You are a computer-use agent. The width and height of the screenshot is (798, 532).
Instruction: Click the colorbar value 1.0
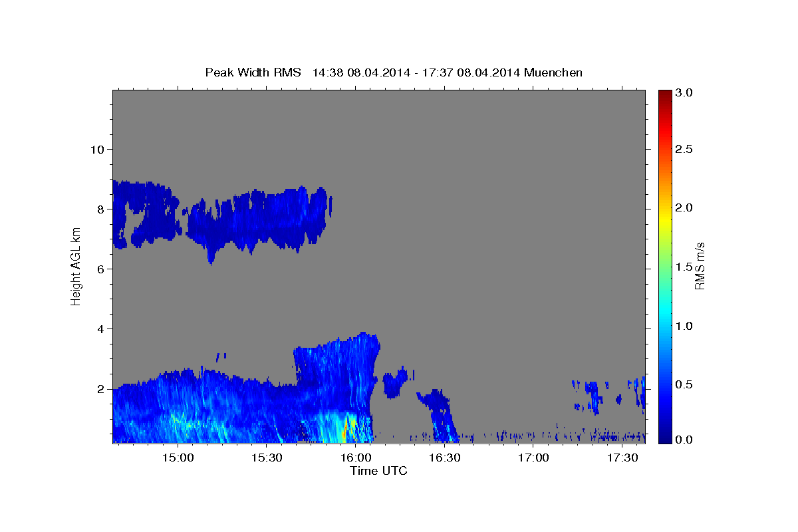(684, 326)
